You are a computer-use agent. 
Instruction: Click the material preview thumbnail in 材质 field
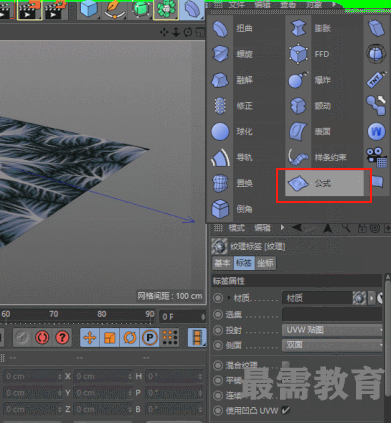pyautogui.click(x=359, y=298)
